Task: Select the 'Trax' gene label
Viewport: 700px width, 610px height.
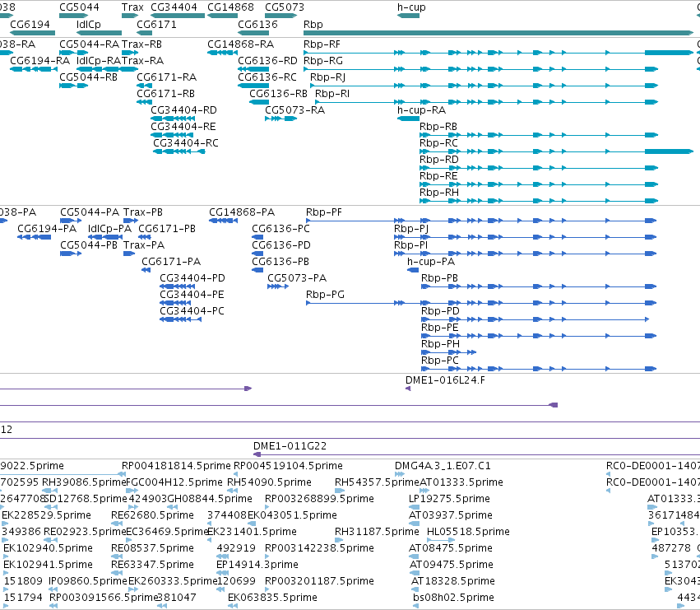Action: pos(132,7)
